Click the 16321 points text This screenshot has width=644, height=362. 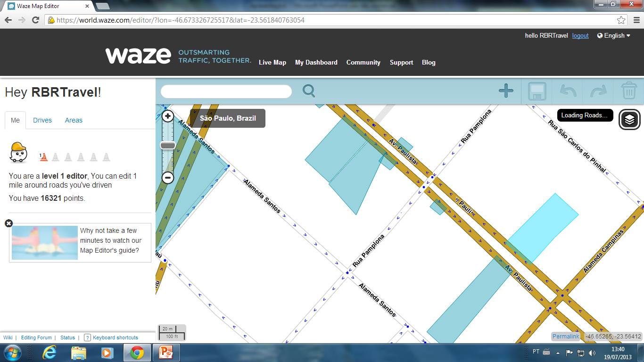coord(47,198)
